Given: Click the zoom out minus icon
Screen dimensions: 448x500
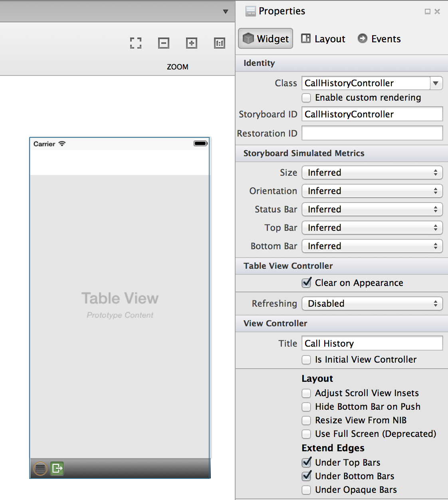Looking at the screenshot, I should (164, 43).
